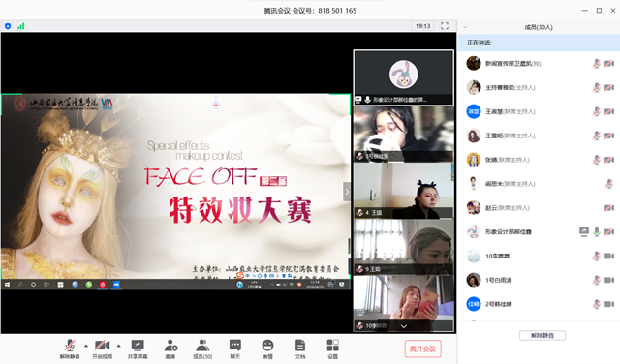The height and width of the screenshot is (364, 620).
Task: Click muted mic icon of 张婧 row
Action: coord(597,160)
